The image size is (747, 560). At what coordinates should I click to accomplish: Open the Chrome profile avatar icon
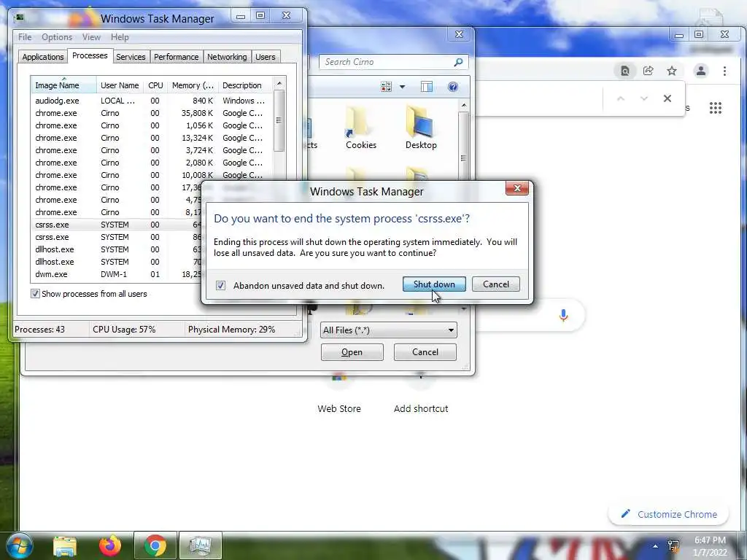tap(701, 71)
